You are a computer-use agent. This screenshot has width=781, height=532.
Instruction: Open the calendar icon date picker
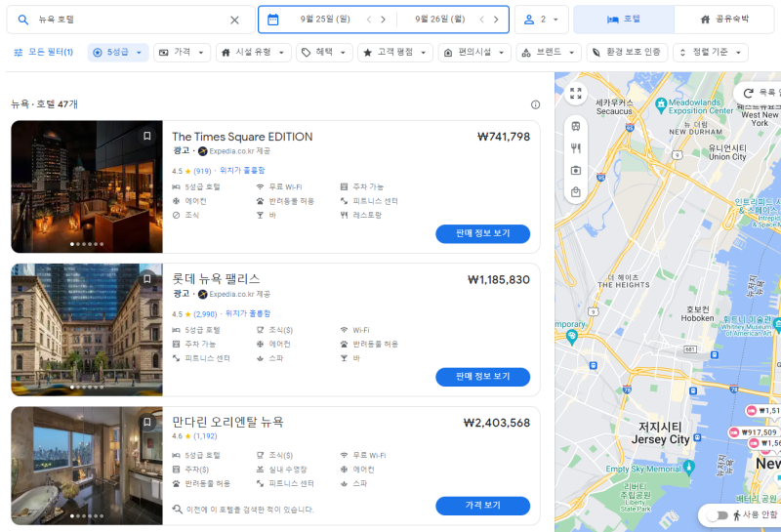[x=273, y=20]
